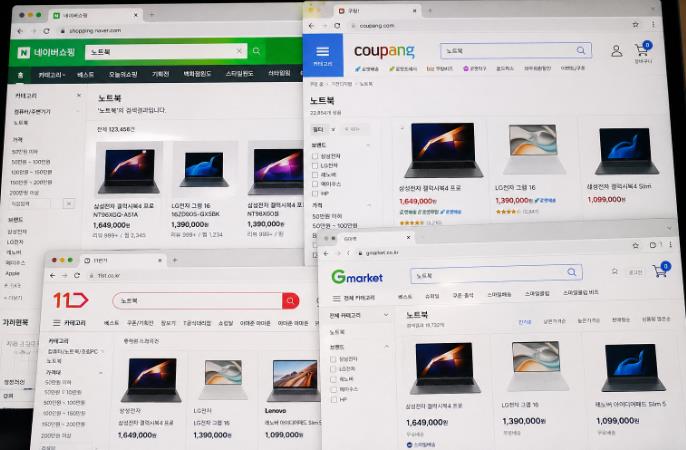Viewport: 686px width, 450px height.
Task: Select the 베스트 menu item in Gmarket
Action: [405, 297]
